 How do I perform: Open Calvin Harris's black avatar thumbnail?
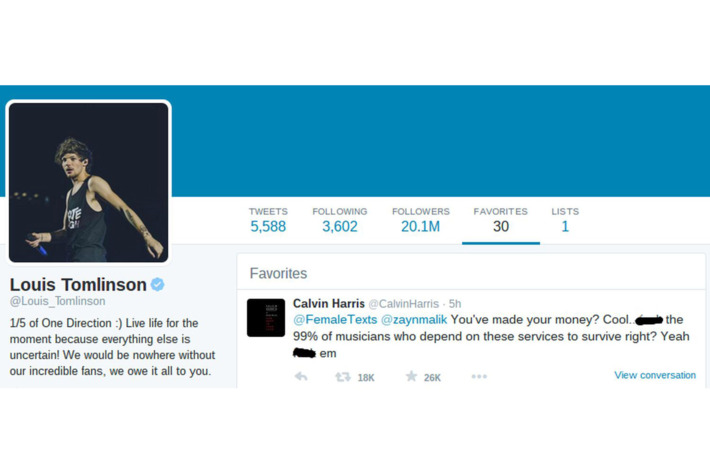pyautogui.click(x=266, y=318)
